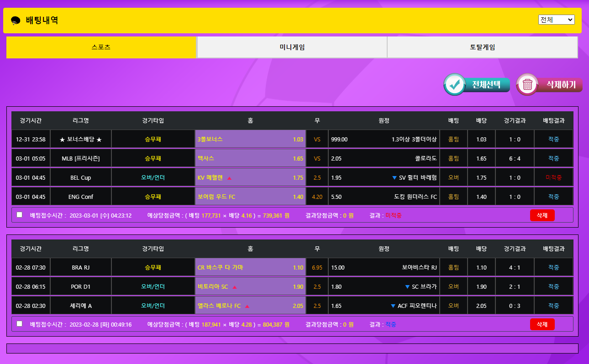Click the 배팅내역 header logo icon
Screen dimensions: 589x364
tap(16, 21)
